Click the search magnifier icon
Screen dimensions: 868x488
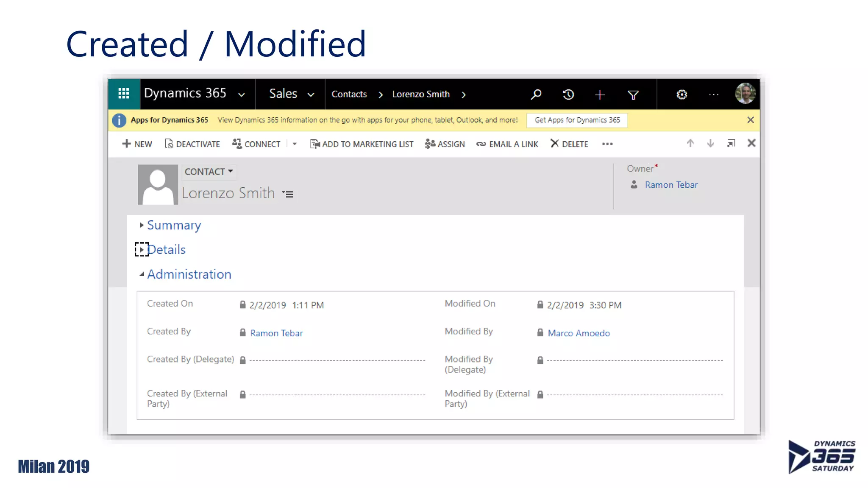point(536,94)
